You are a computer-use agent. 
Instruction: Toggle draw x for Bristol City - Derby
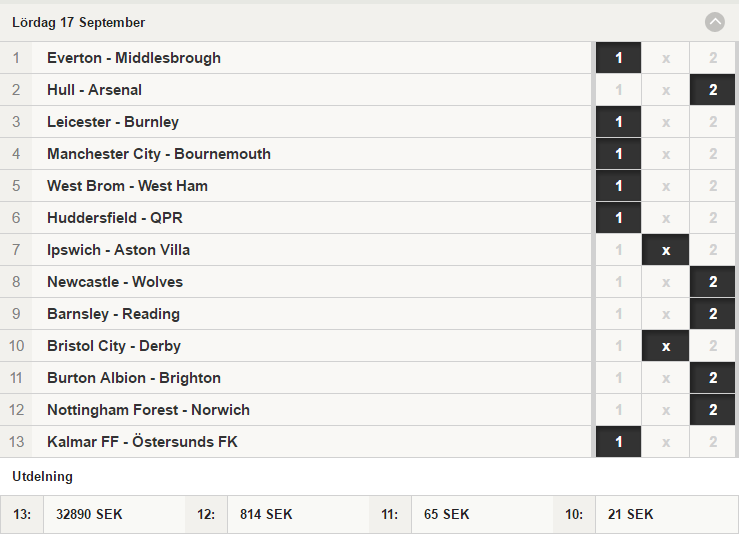(x=665, y=346)
